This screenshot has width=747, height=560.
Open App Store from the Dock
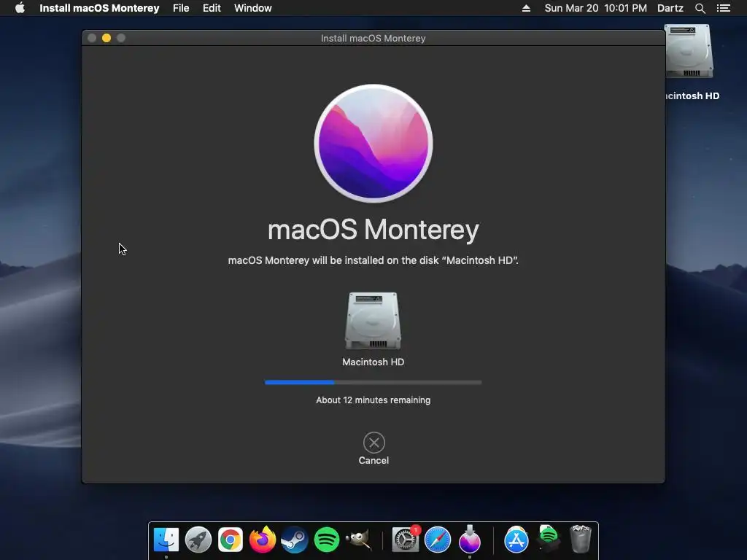click(516, 540)
